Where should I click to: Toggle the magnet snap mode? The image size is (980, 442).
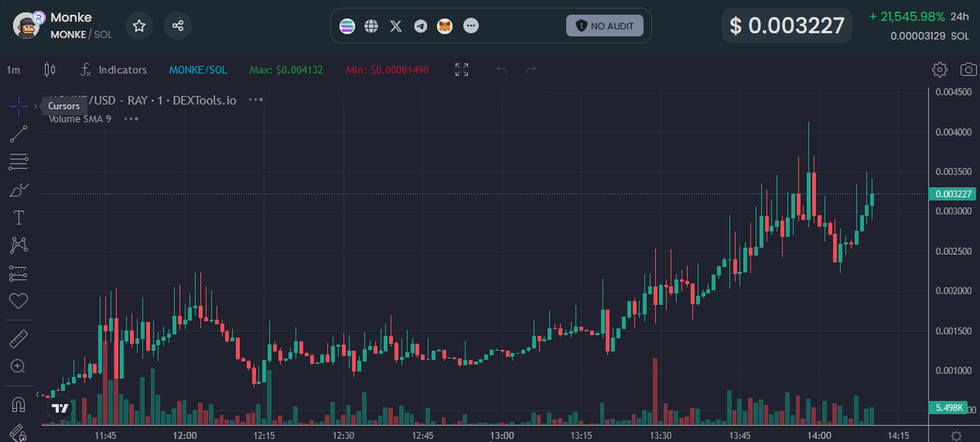[18, 404]
